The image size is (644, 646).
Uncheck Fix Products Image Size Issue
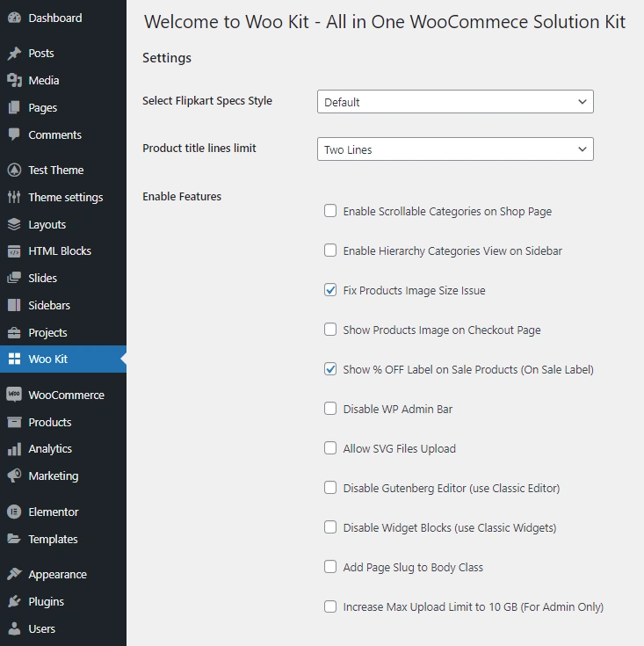click(330, 290)
